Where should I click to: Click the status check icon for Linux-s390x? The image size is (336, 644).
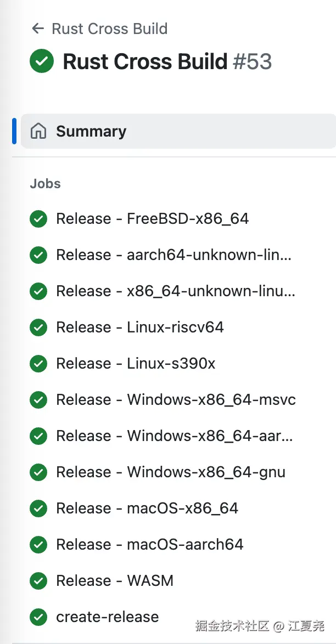[38, 364]
